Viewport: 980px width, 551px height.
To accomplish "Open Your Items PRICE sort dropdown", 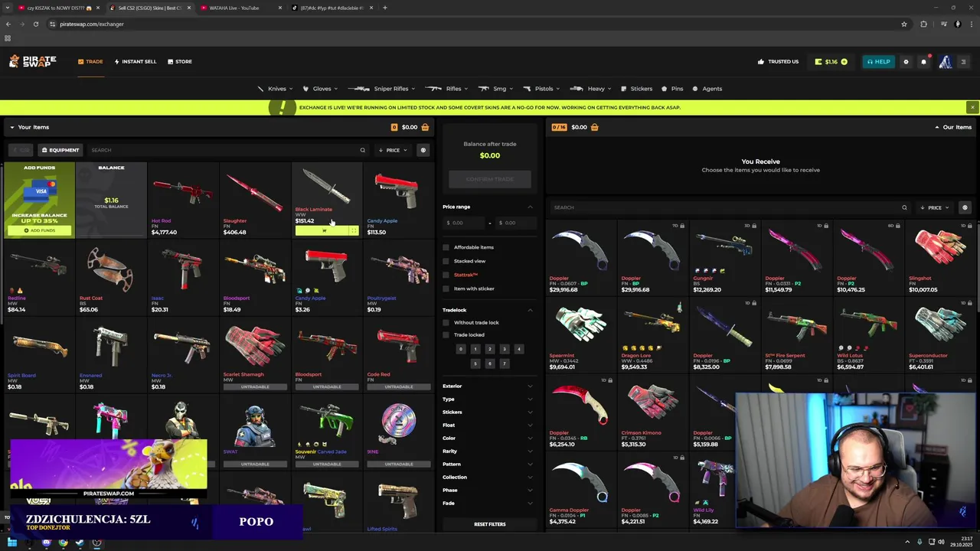I will (394, 150).
